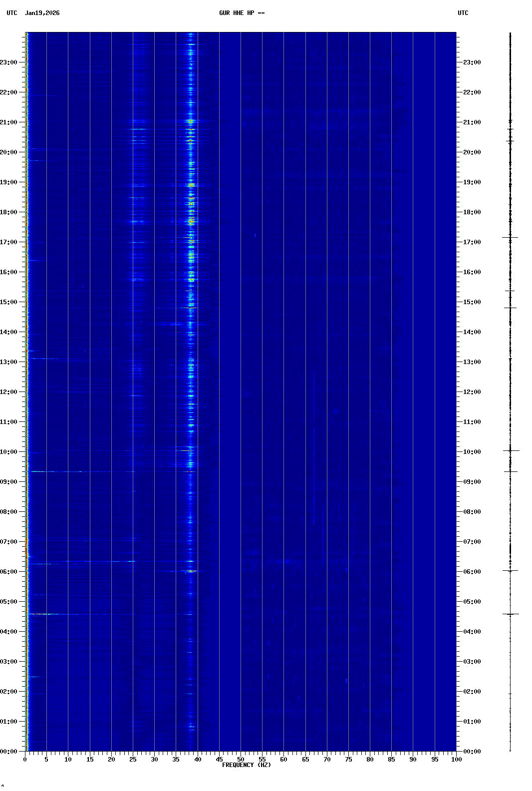Click the Jan19,2026 date label
Image resolution: width=532 pixels, height=791 pixels.
point(42,13)
